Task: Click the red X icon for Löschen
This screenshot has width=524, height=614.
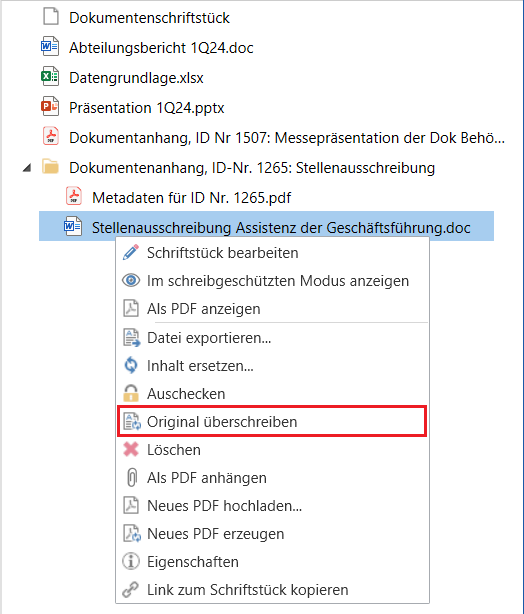Action: [131, 450]
